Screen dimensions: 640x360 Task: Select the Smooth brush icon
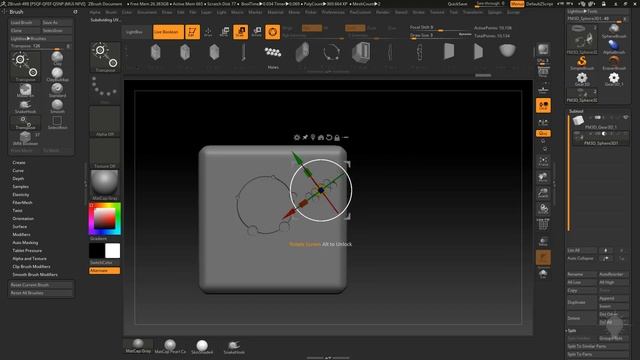click(x=57, y=106)
